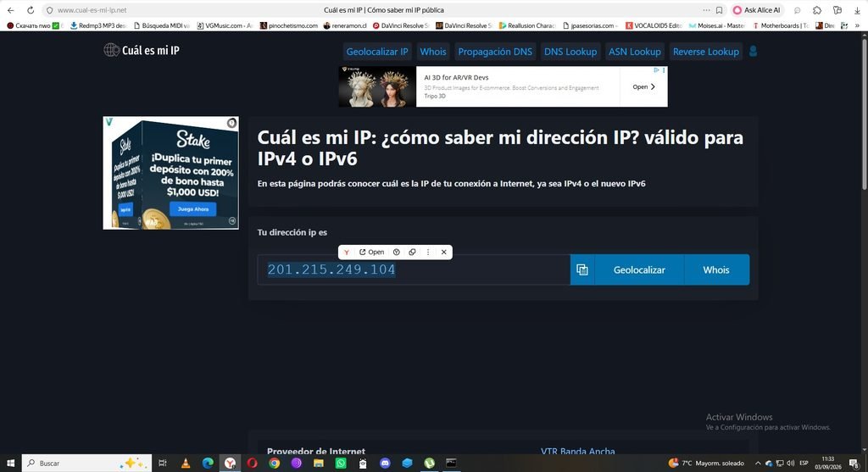Open more options in selection popup
868x472 pixels.
point(428,252)
